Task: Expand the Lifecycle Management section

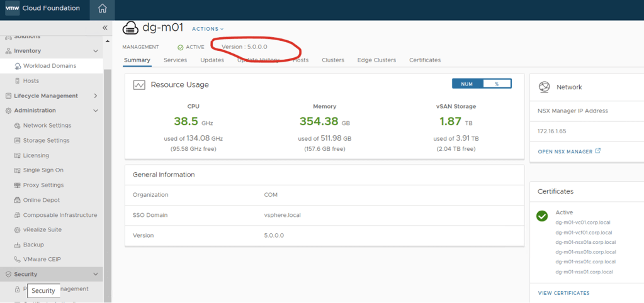Action: 96,96
